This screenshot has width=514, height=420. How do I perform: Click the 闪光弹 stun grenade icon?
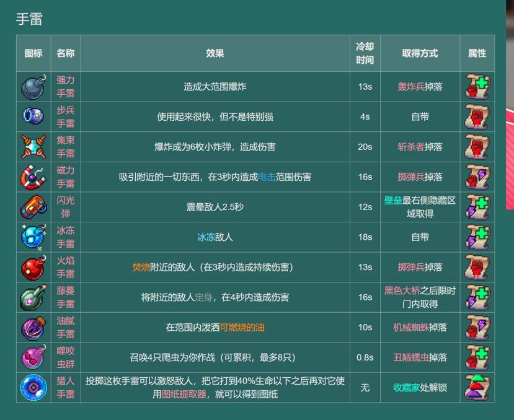[x=33, y=207]
